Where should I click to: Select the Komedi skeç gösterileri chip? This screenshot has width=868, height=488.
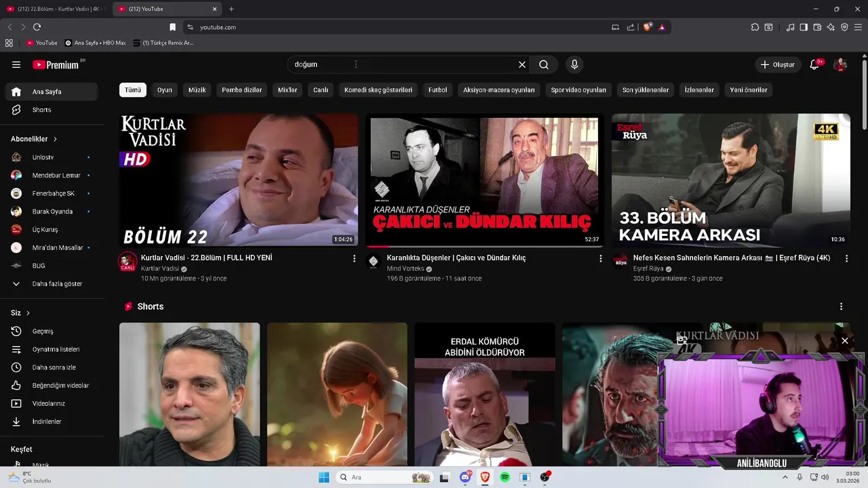378,89
